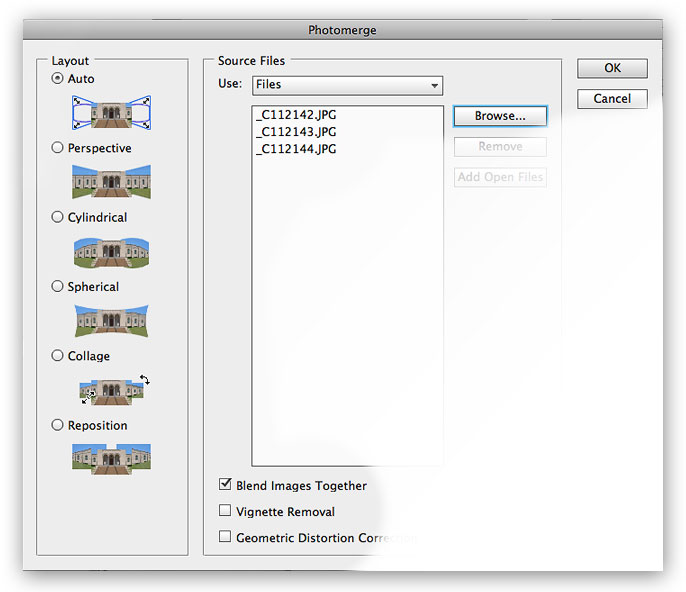Image resolution: width=686 pixels, height=592 pixels.
Task: Click the Perspective layout preview thumbnail
Action: pyautogui.click(x=111, y=181)
